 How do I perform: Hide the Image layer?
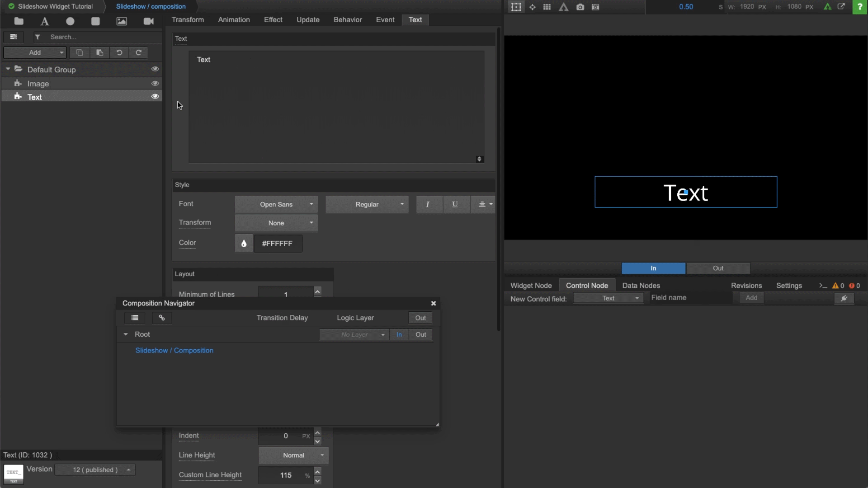point(155,83)
